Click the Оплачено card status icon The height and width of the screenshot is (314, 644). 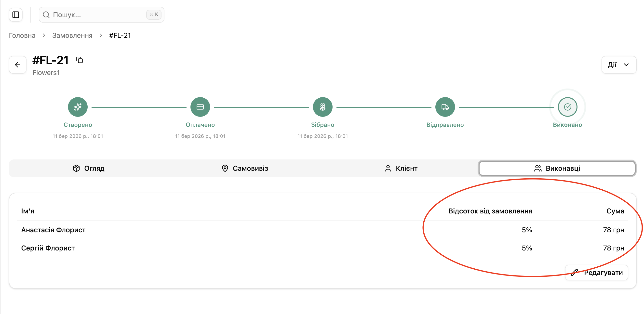200,107
